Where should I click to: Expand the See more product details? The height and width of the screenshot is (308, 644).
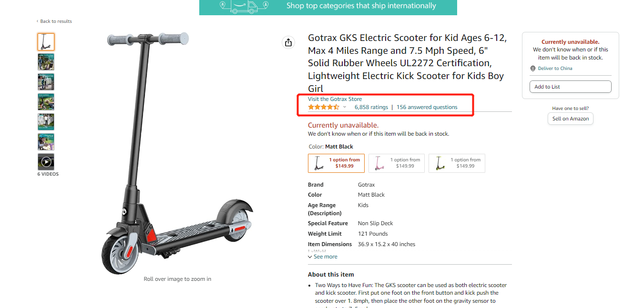323,257
